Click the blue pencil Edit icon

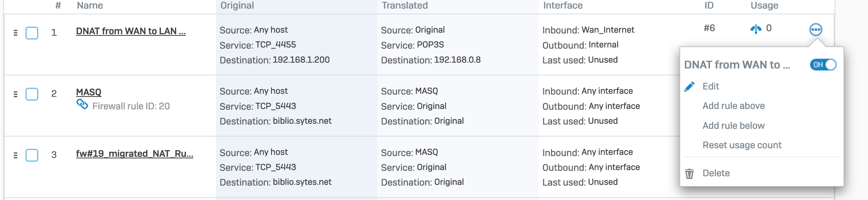coord(689,86)
